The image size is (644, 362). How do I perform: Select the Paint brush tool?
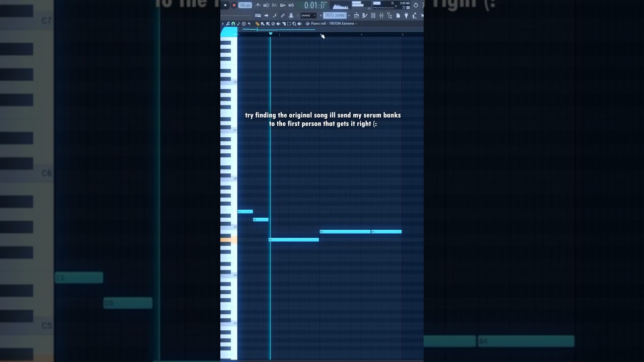pos(263,24)
